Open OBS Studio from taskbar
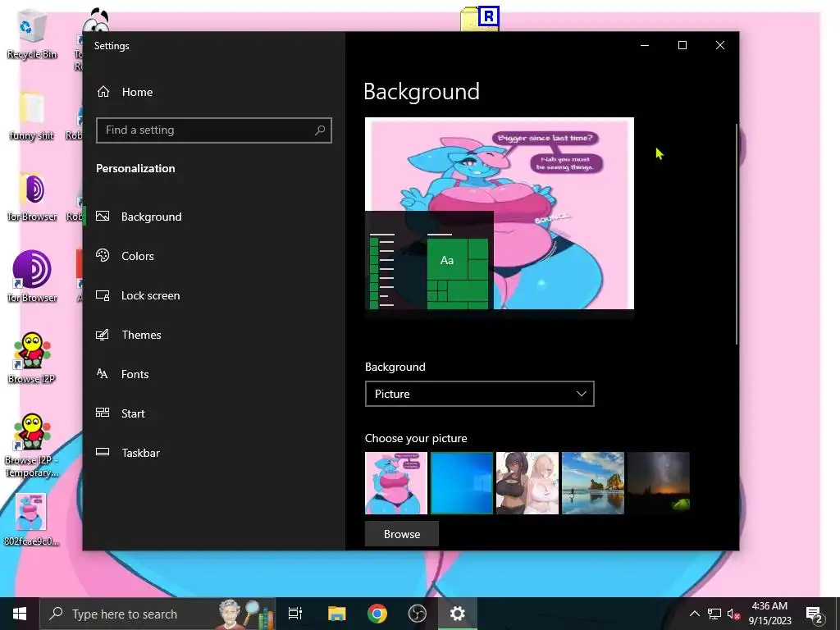840x630 pixels. (418, 614)
